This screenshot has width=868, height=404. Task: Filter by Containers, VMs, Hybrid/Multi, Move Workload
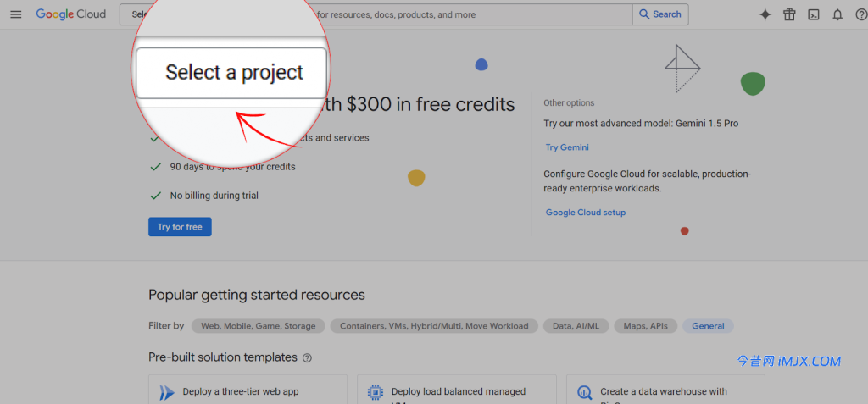pos(434,326)
